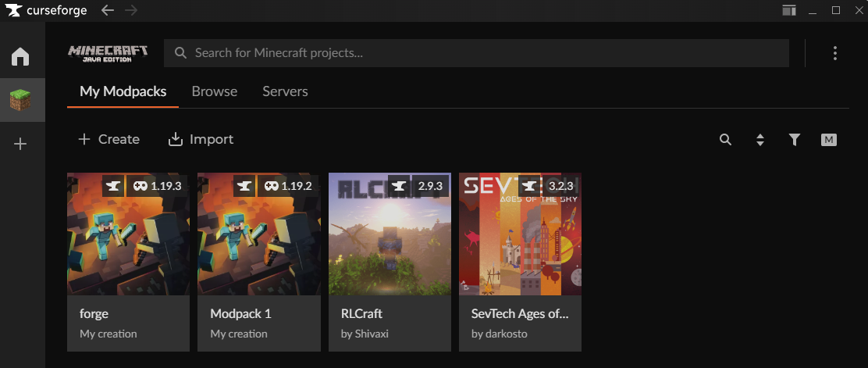868x368 pixels.
Task: Open the sort order arrows
Action: click(x=760, y=140)
